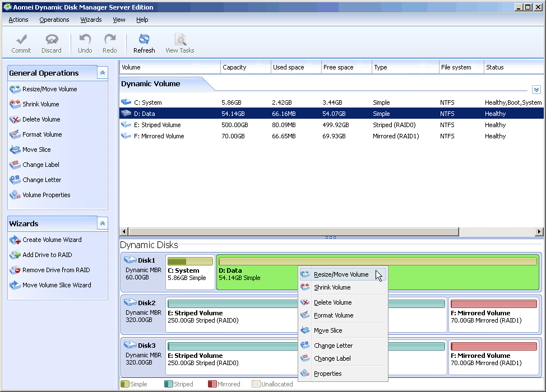
Task: Select Format Volume in General Operations
Action: 42,134
